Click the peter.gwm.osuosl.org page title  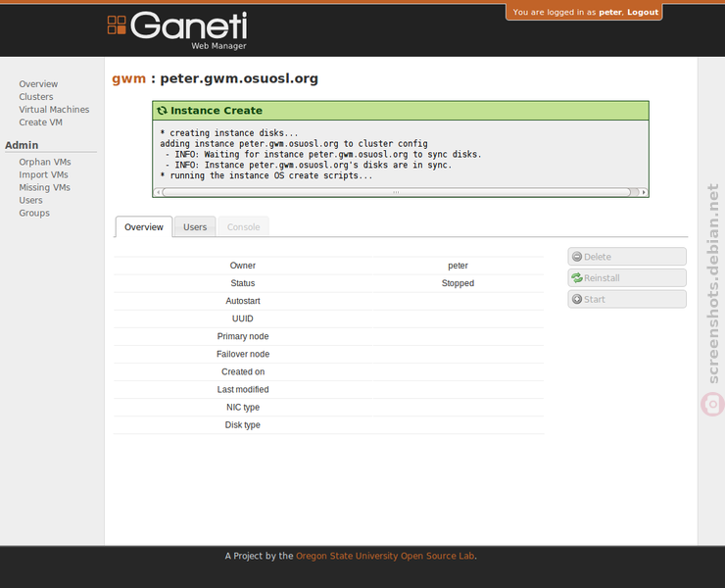239,78
